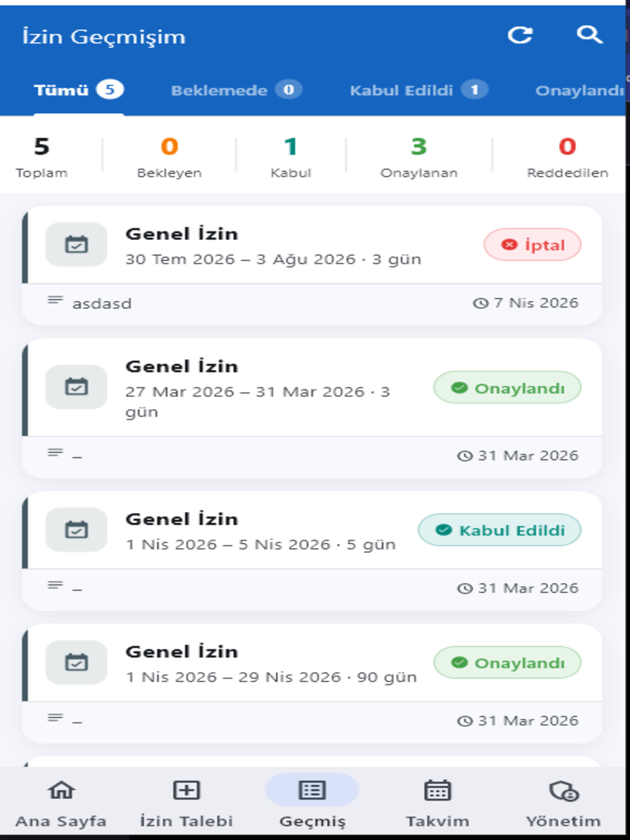The width and height of the screenshot is (630, 840).
Task: Open the partially visible Onaylandı tab
Action: (x=580, y=90)
